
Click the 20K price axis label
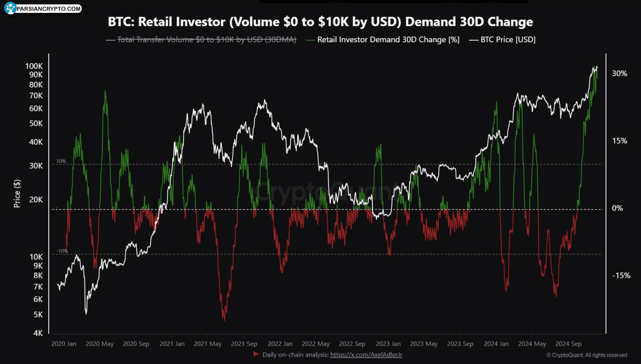(36, 199)
